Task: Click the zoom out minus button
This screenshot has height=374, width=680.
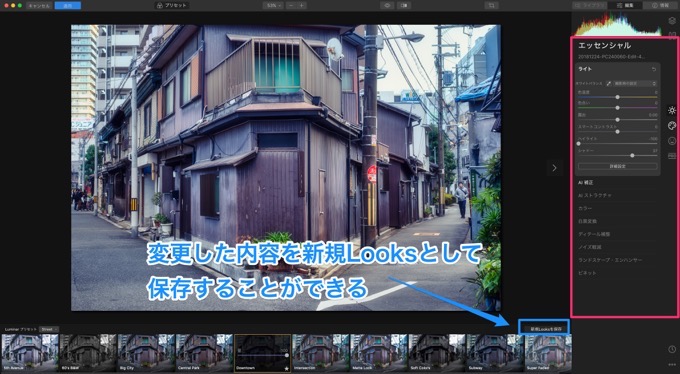Action: tap(291, 6)
